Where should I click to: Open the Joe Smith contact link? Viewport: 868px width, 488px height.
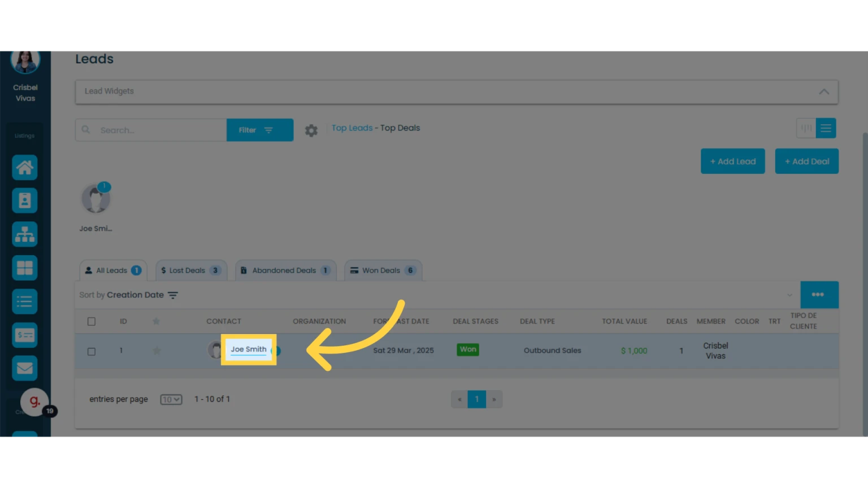(249, 350)
